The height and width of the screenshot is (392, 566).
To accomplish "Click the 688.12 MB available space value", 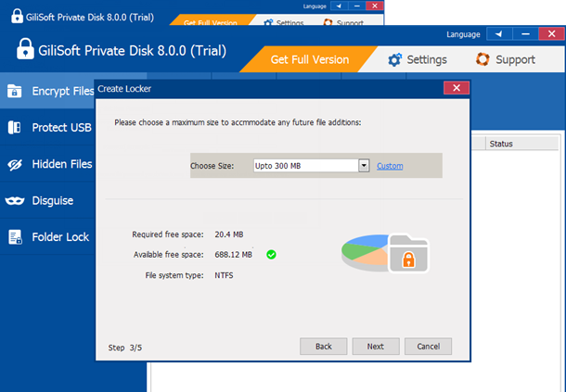I will (x=233, y=255).
